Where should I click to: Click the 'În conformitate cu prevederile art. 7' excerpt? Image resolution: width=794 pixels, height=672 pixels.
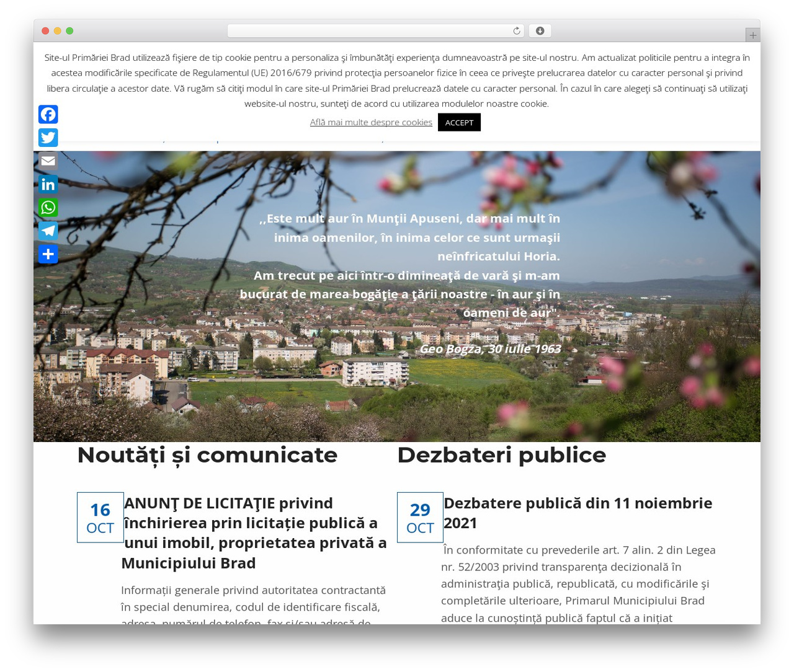(579, 583)
